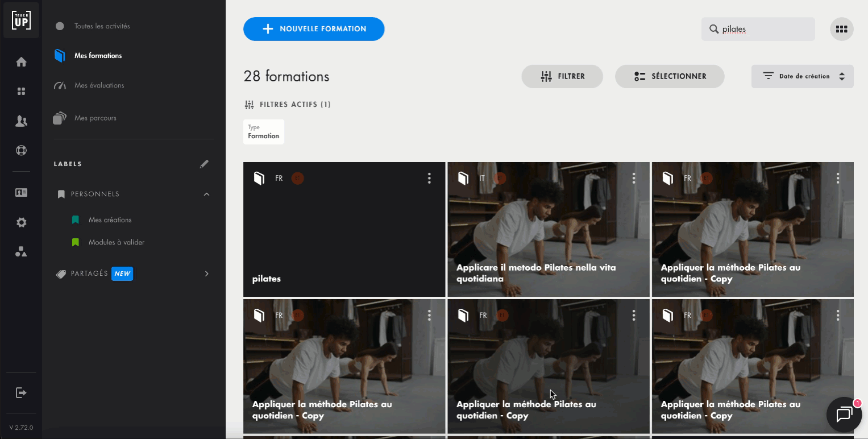Click the help lifebuoy icon in sidebar

21,150
